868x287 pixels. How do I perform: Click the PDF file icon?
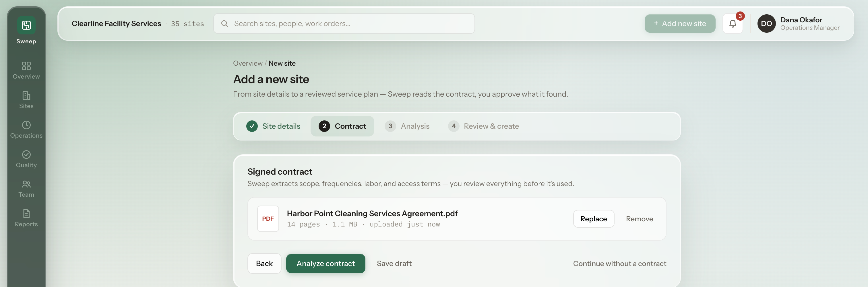pos(268,219)
